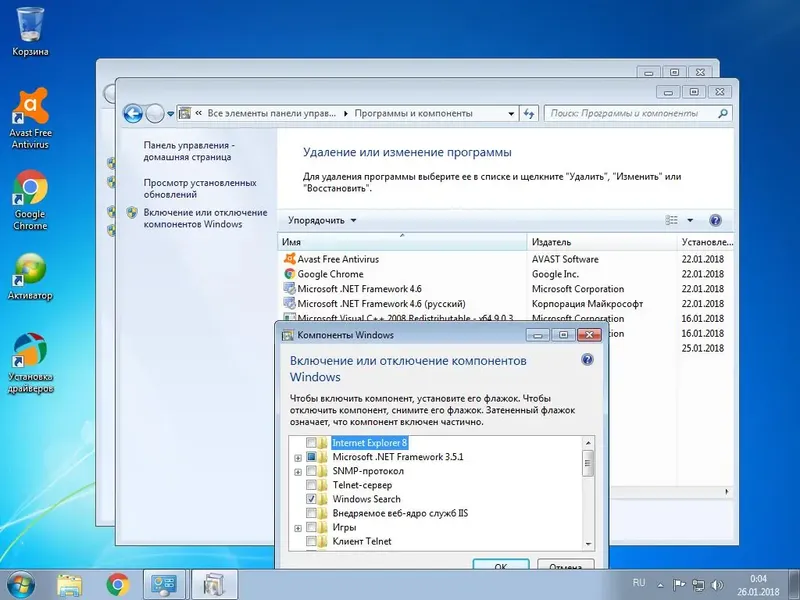Refresh the Programs and Features address bar
This screenshot has height=600, width=800.
pos(529,113)
